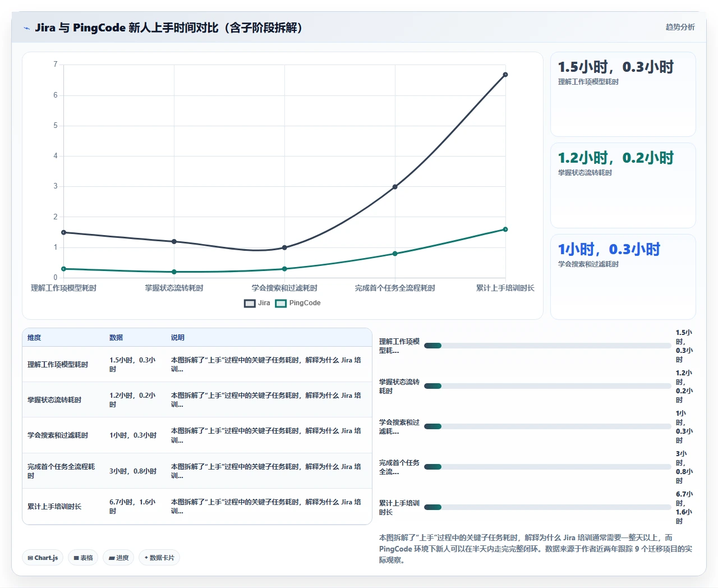Click the trend icon beside the title

[x=26, y=28]
